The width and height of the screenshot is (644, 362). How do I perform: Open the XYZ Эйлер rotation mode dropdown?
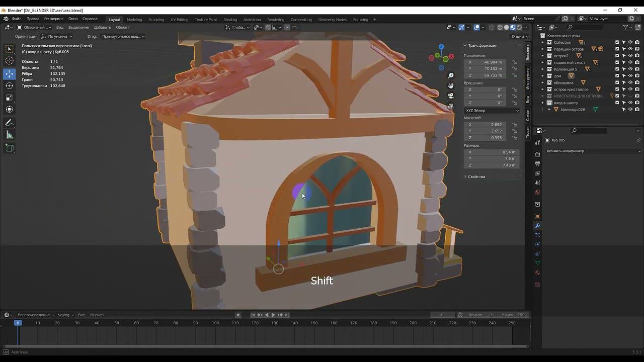(x=492, y=111)
